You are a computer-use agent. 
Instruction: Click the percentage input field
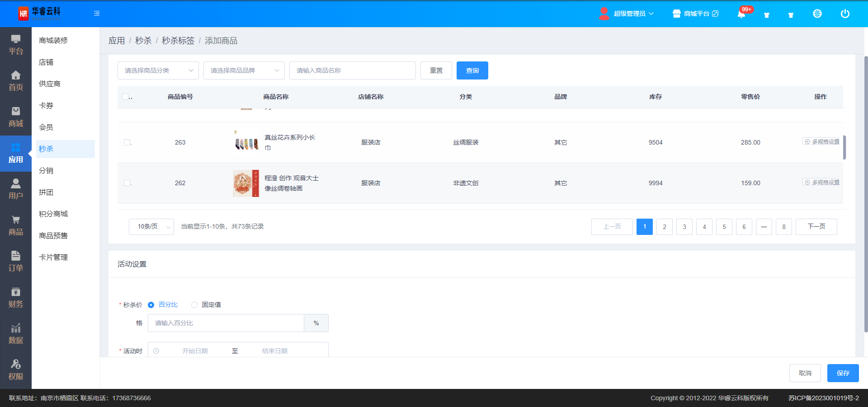[226, 323]
